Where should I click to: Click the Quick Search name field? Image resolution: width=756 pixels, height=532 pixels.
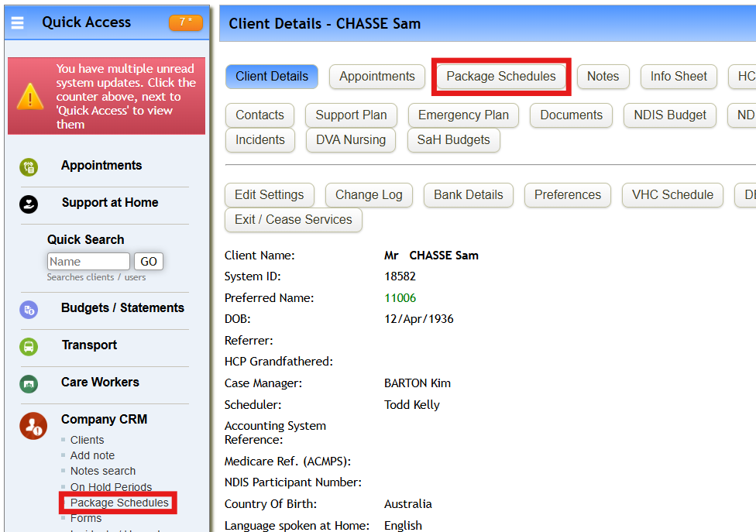point(88,262)
